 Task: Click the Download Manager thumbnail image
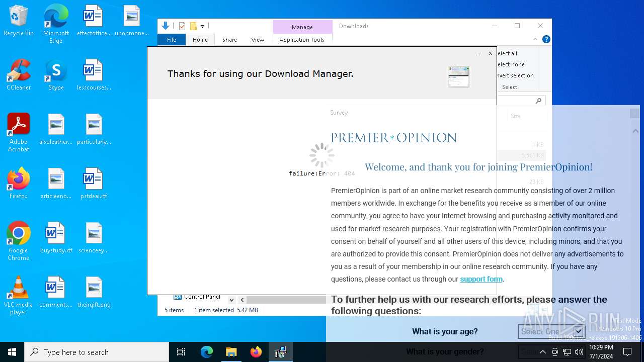tap(459, 76)
